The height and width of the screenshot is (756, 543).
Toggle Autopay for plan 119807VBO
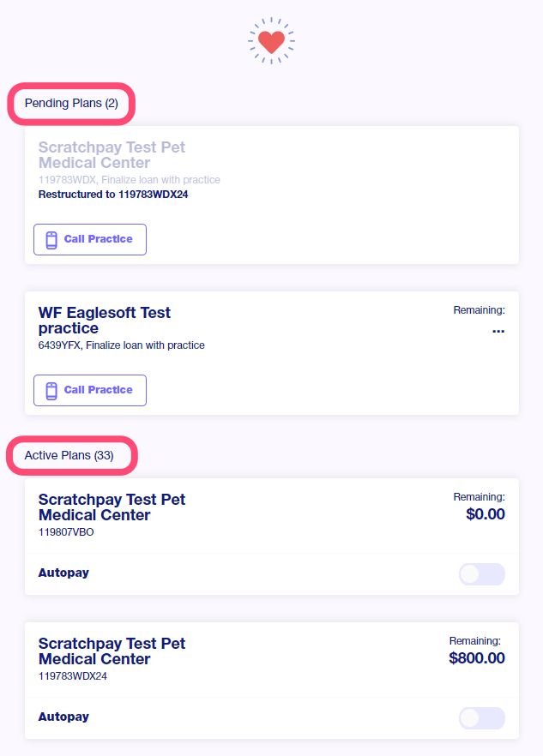[481, 573]
